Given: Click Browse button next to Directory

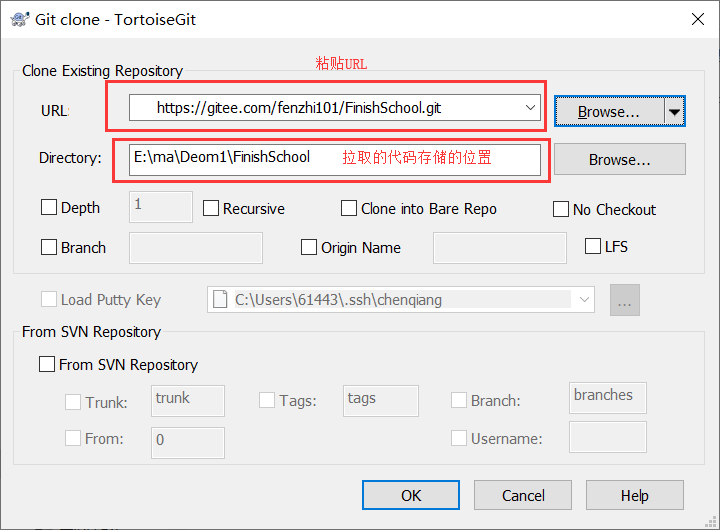Looking at the screenshot, I should click(x=619, y=159).
